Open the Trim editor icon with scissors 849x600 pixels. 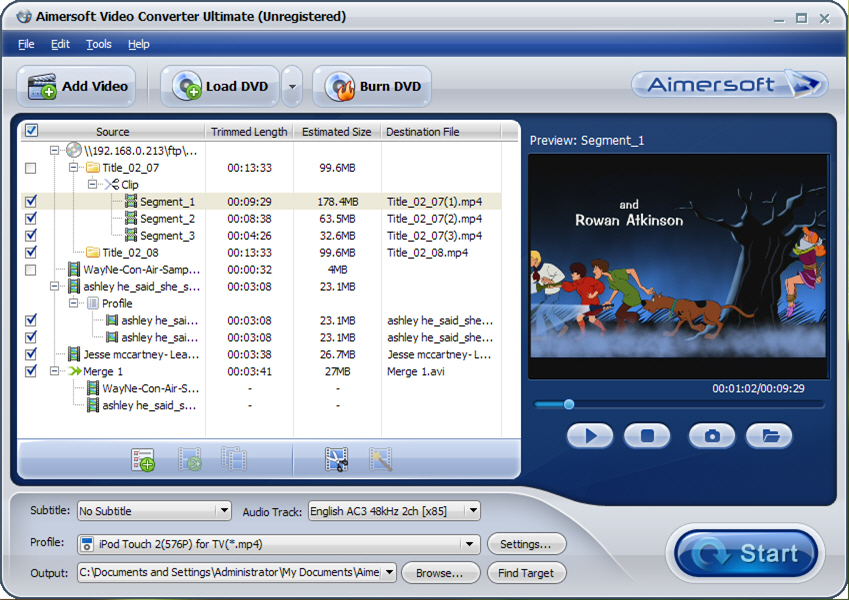(335, 459)
